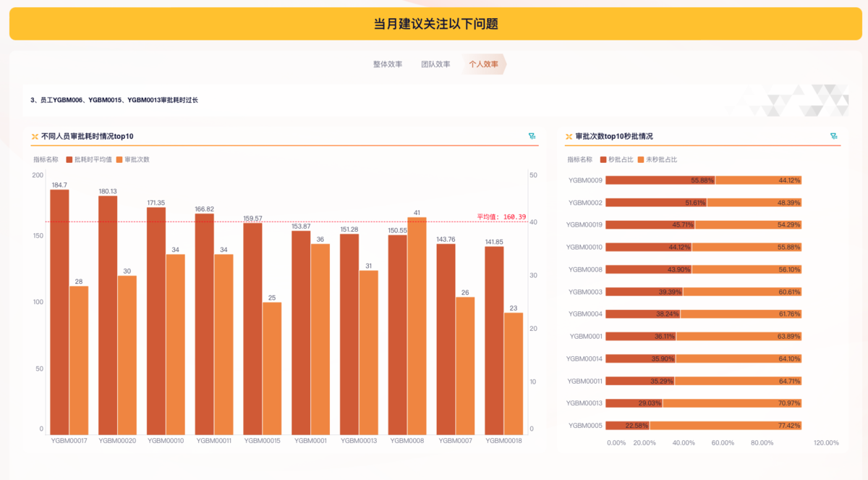Viewport: 868px width, 480px height.
Task: Click YGBM0009's 55.88% bar segment
Action: tap(658, 180)
